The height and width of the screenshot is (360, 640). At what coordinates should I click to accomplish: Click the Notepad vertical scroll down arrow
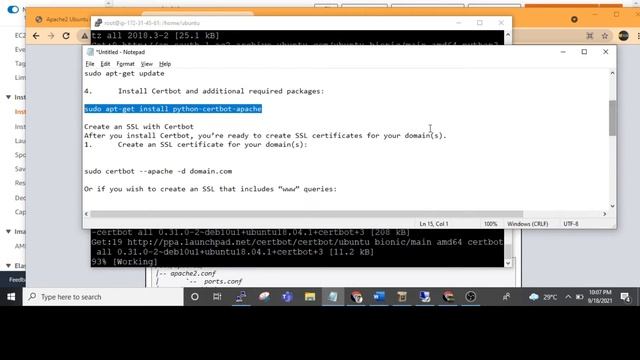click(612, 206)
